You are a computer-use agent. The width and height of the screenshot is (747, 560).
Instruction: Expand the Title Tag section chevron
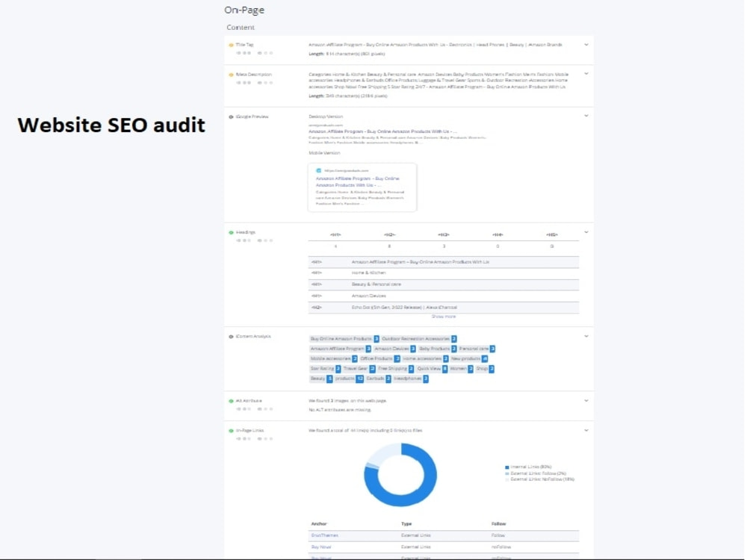pyautogui.click(x=588, y=45)
